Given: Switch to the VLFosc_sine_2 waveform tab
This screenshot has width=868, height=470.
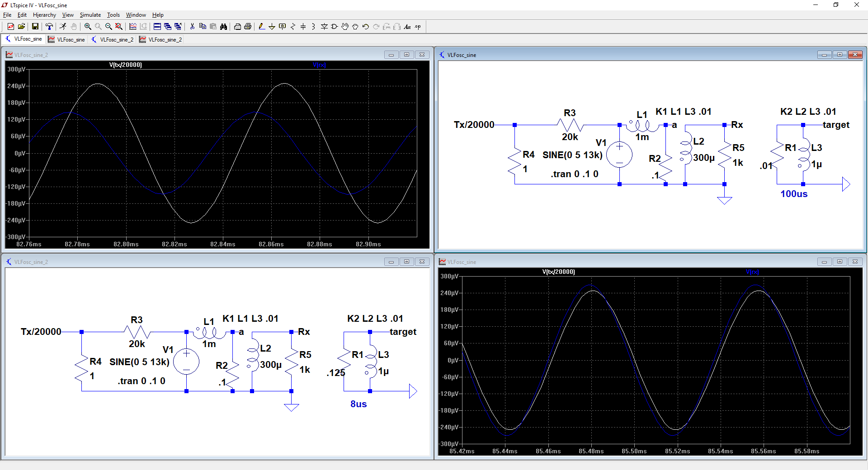Looking at the screenshot, I should point(160,40).
